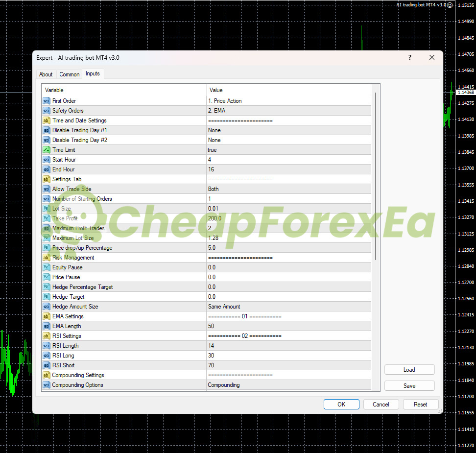
Task: Edit the Price drop/up Percentage value 5.0
Action: tap(288, 248)
